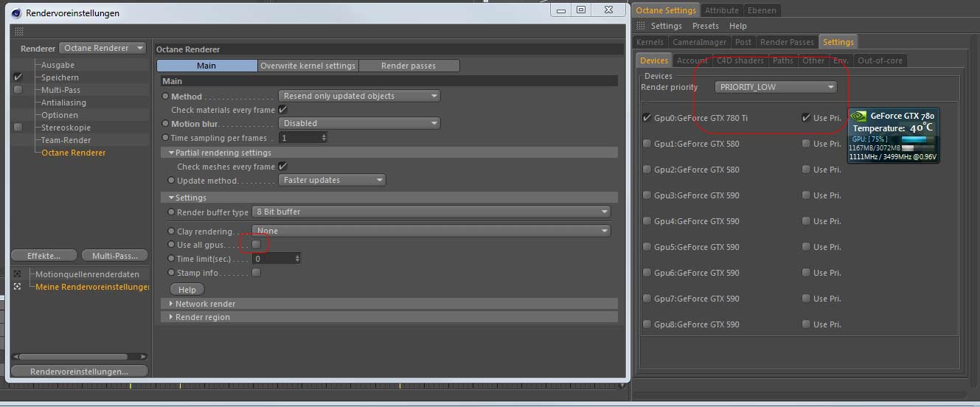The image size is (980, 407).
Task: Click the Cinema 4D icon in title bar
Action: (16, 13)
